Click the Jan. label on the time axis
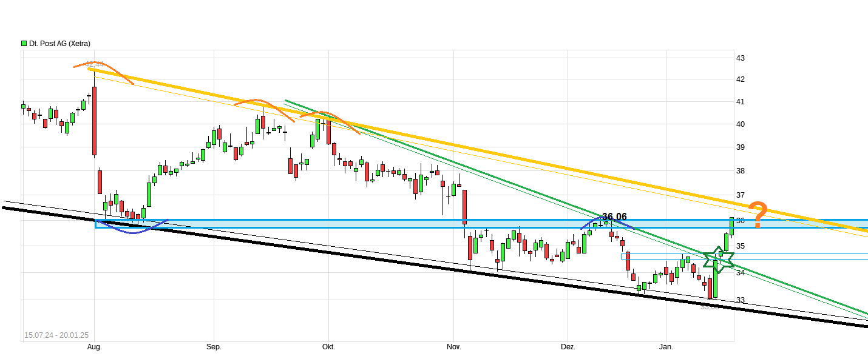Screen dimensions: 868x359 (x=666, y=347)
